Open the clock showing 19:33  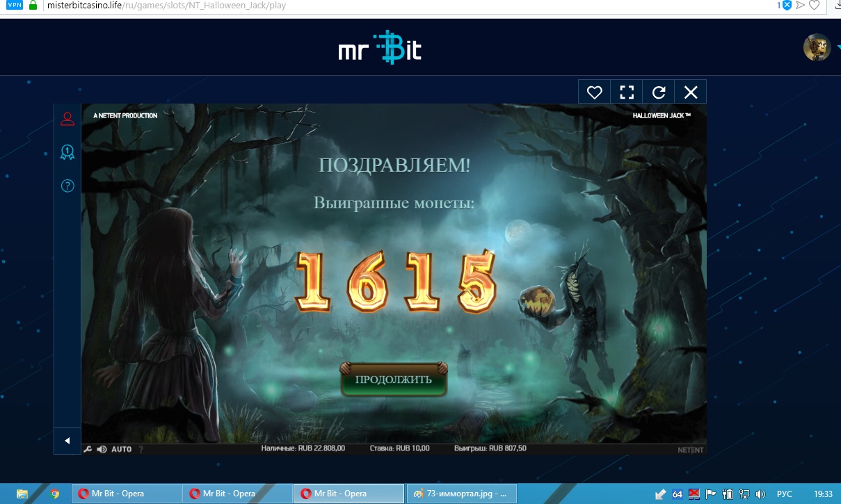[x=823, y=494]
